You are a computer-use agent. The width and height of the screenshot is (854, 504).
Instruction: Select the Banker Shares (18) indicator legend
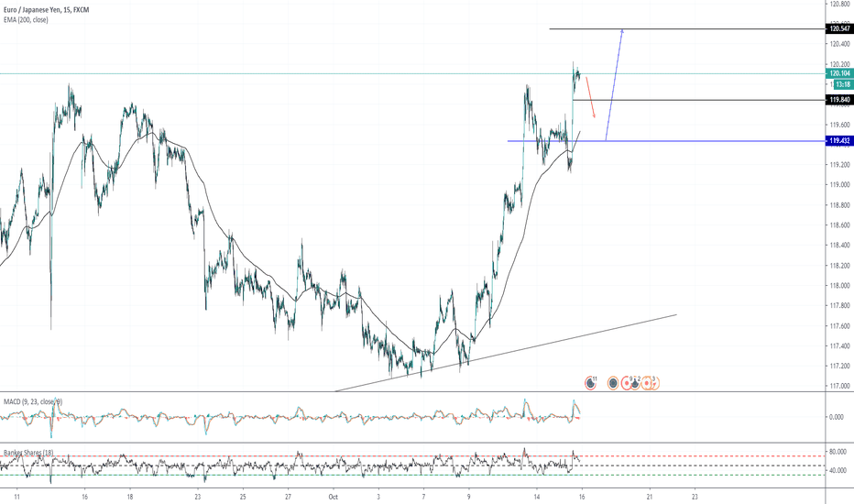[x=29, y=453]
